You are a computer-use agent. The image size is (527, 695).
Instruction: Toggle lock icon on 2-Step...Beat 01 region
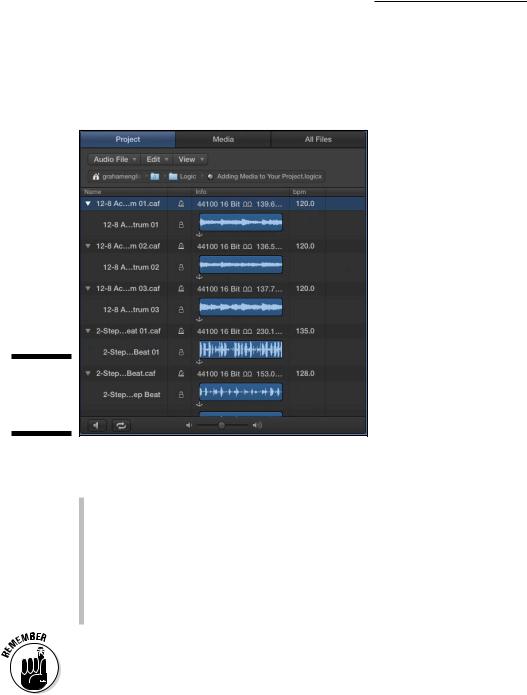[181, 352]
